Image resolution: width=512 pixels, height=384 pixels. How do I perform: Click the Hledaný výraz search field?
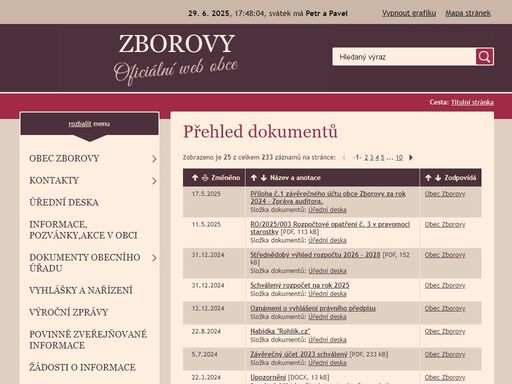pyautogui.click(x=404, y=57)
